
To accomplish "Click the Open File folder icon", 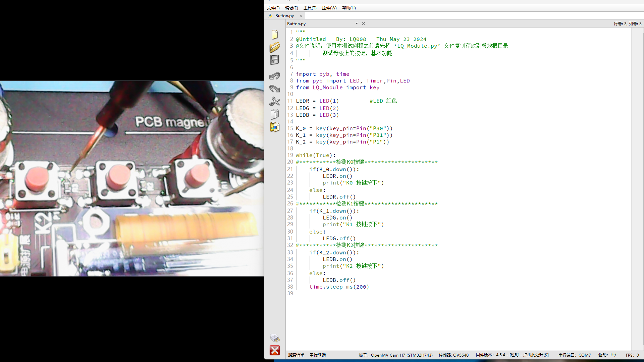I will tap(275, 47).
